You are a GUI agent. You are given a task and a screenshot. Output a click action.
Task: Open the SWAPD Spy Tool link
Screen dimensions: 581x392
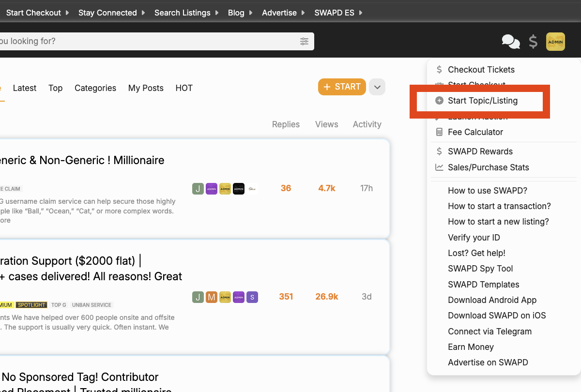coord(480,269)
